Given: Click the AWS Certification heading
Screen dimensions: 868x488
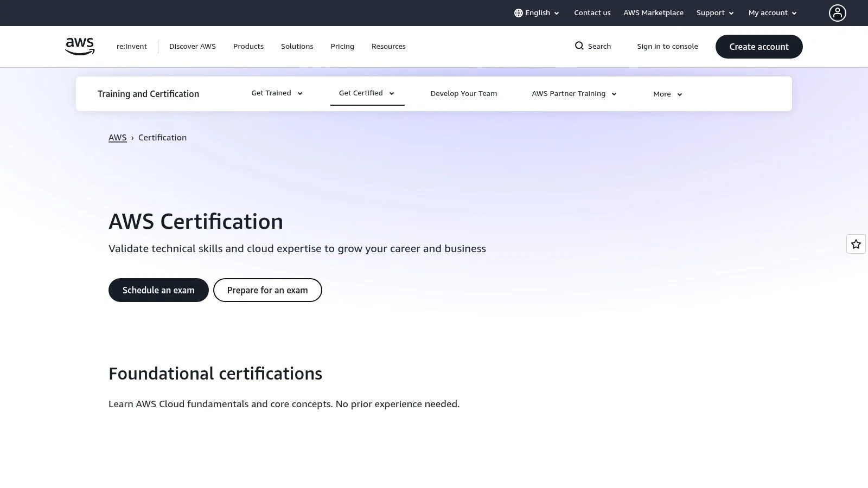Looking at the screenshot, I should tap(196, 222).
